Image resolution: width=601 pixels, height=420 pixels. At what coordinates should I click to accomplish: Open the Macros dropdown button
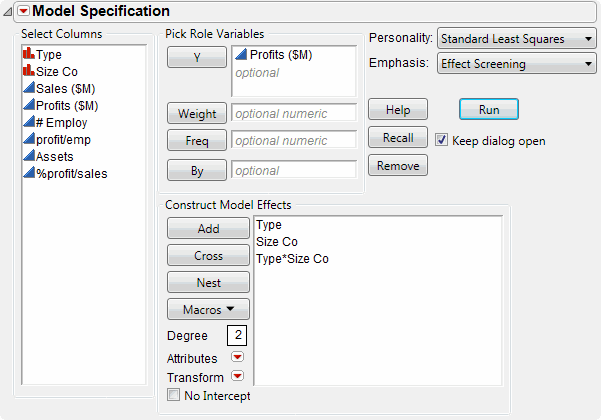208,310
